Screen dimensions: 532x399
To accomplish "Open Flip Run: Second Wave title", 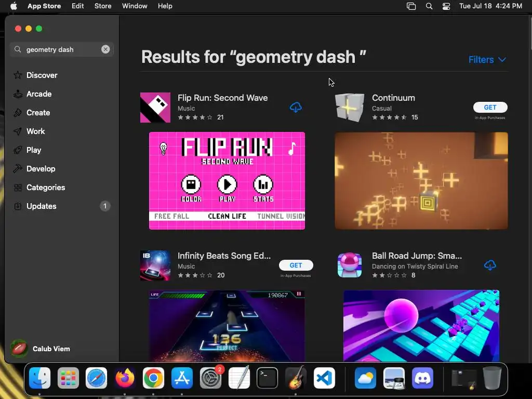I will point(222,98).
